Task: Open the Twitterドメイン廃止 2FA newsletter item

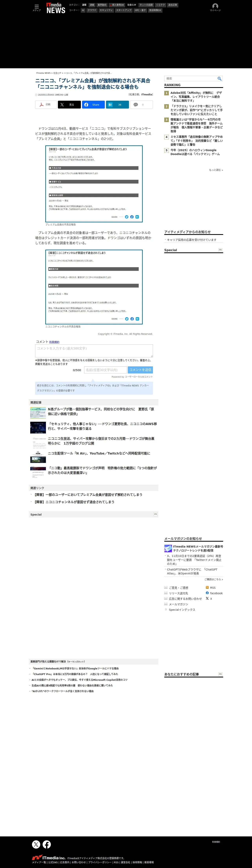Action: 194,560
